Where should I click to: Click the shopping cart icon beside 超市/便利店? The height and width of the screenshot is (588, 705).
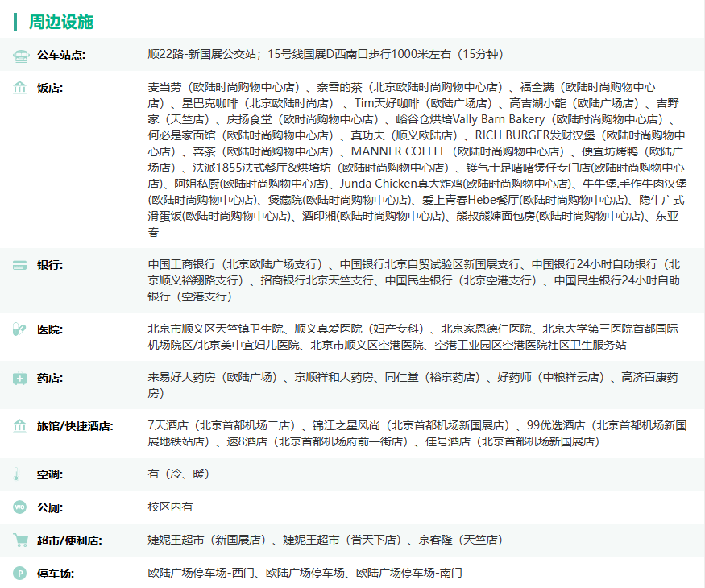point(20,540)
